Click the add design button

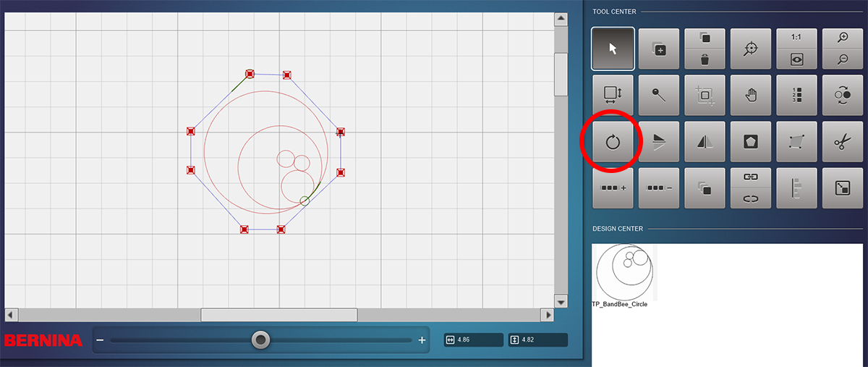(x=659, y=48)
